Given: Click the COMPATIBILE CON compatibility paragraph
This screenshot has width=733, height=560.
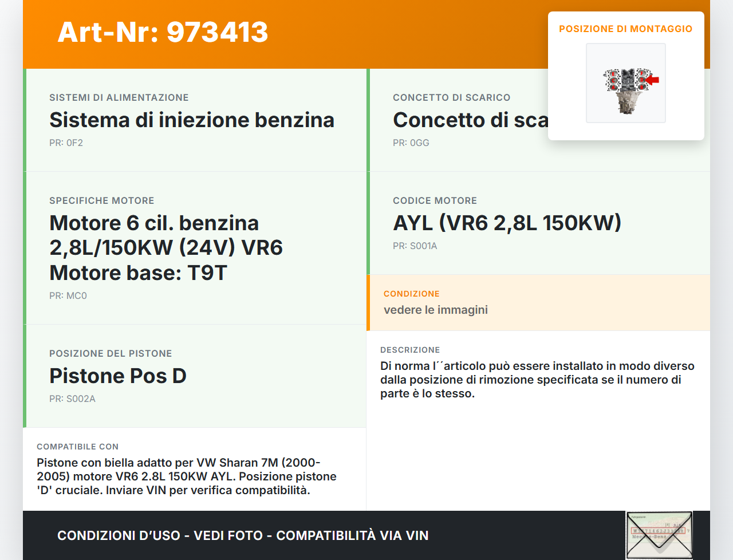Looking at the screenshot, I should [x=186, y=476].
